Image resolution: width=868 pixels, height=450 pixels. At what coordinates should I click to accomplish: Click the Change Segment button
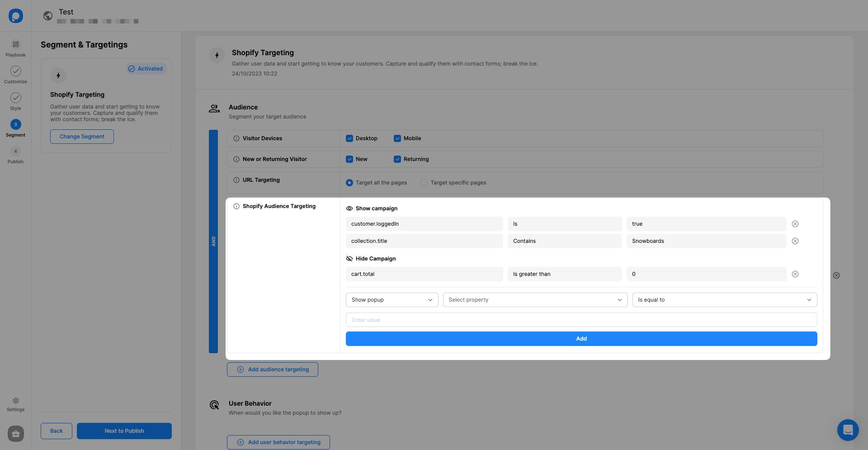click(82, 137)
